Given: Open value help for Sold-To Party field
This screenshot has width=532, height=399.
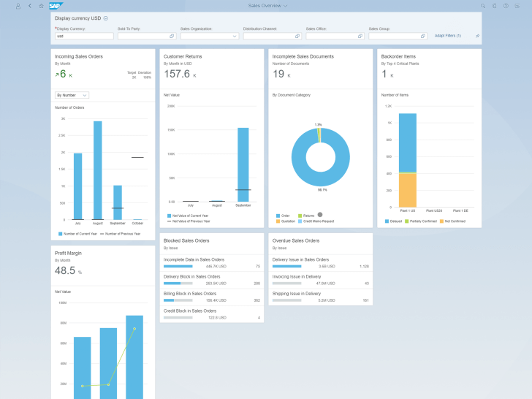Looking at the screenshot, I should (172, 36).
